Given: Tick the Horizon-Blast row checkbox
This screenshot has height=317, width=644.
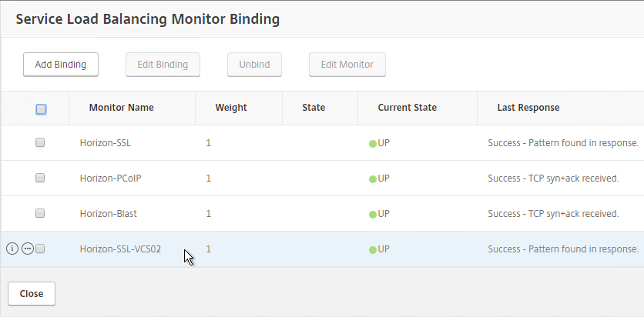Looking at the screenshot, I should pos(40,213).
